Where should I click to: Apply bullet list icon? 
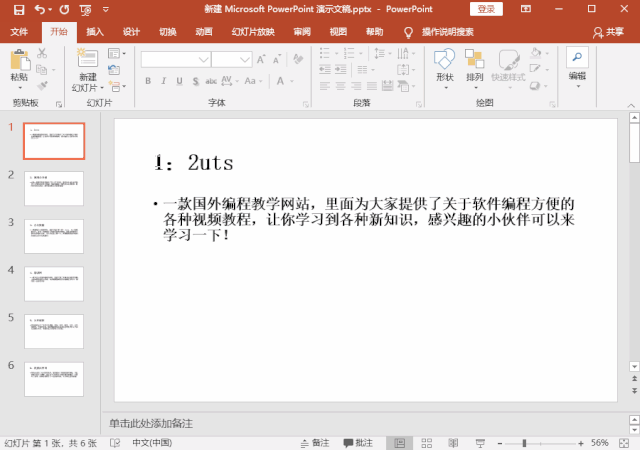(x=325, y=53)
